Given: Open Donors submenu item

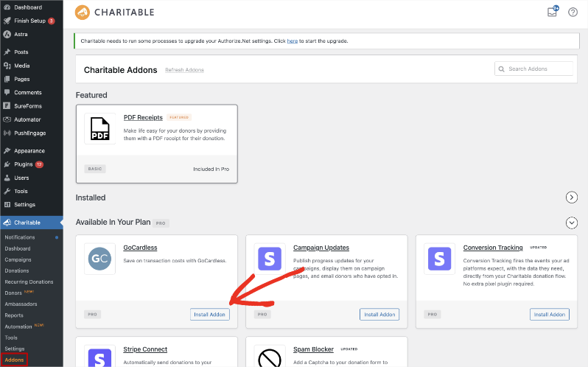Looking at the screenshot, I should coord(13,293).
